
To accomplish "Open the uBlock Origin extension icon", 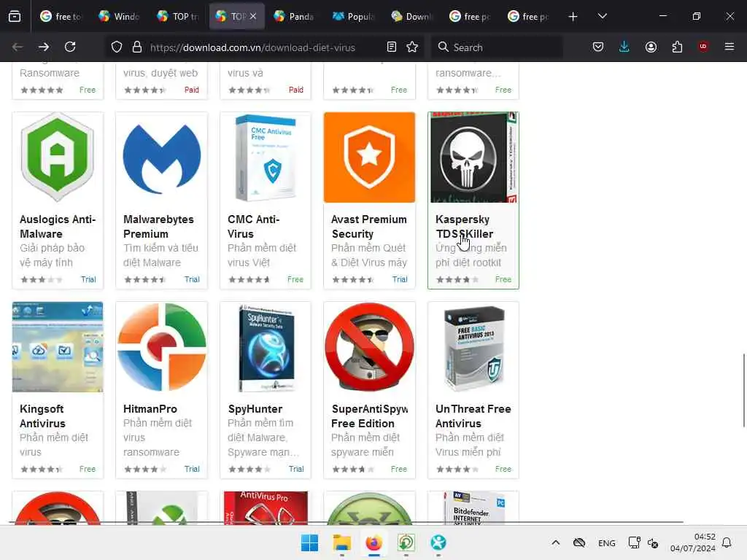I will pos(703,47).
